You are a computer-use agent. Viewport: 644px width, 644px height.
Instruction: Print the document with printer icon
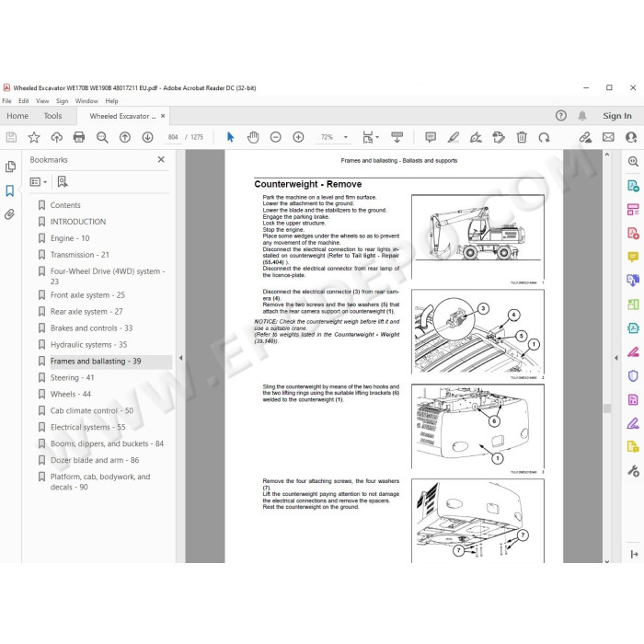tap(79, 137)
